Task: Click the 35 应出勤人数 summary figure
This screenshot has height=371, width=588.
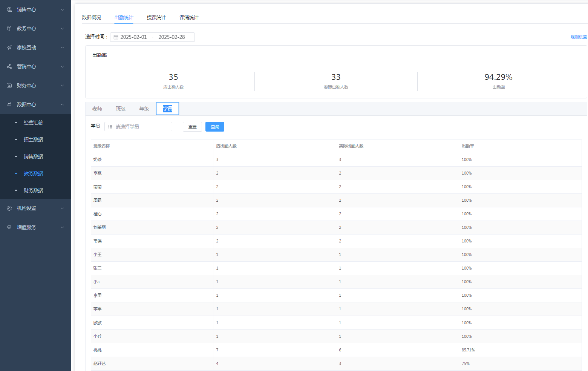Action: pos(173,77)
